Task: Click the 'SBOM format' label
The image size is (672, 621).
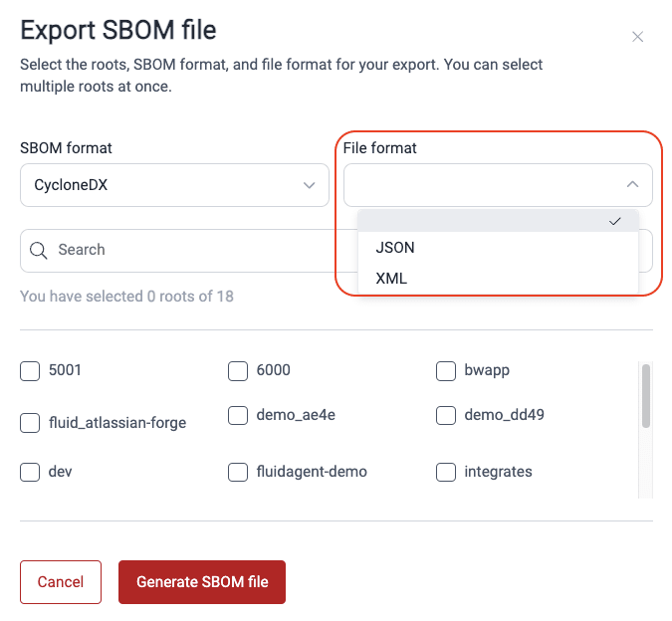Action: [x=66, y=148]
